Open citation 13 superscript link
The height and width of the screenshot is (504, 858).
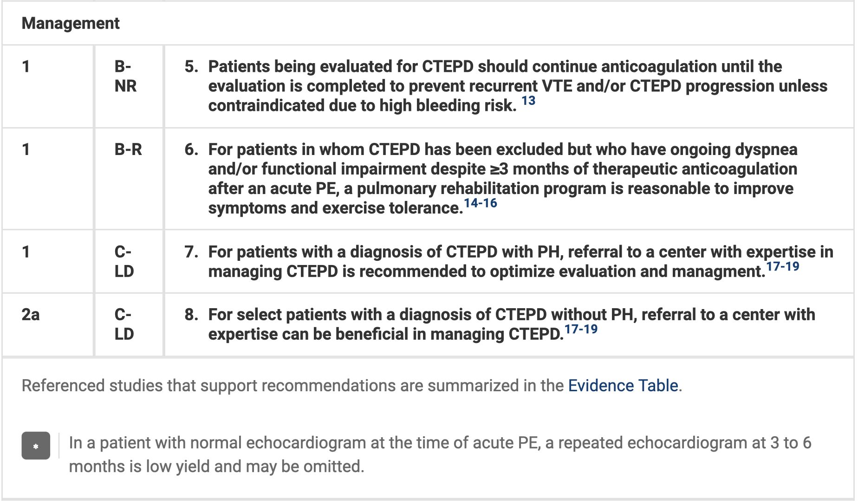528,101
